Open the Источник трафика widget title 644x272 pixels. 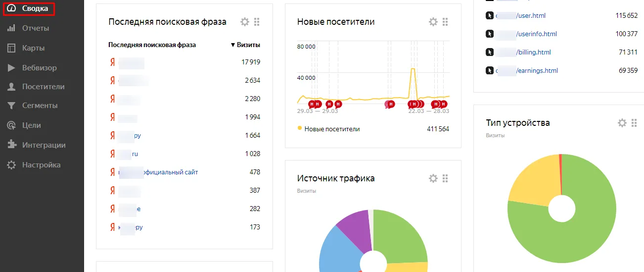(x=336, y=178)
